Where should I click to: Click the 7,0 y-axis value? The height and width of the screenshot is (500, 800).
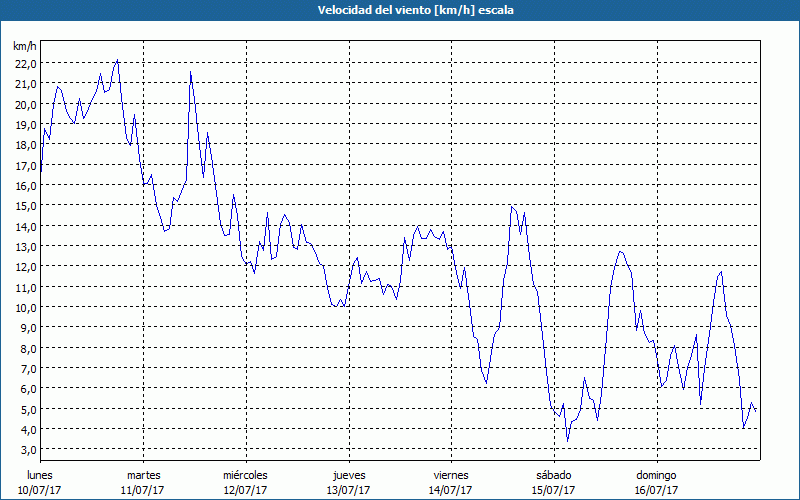tap(28, 368)
